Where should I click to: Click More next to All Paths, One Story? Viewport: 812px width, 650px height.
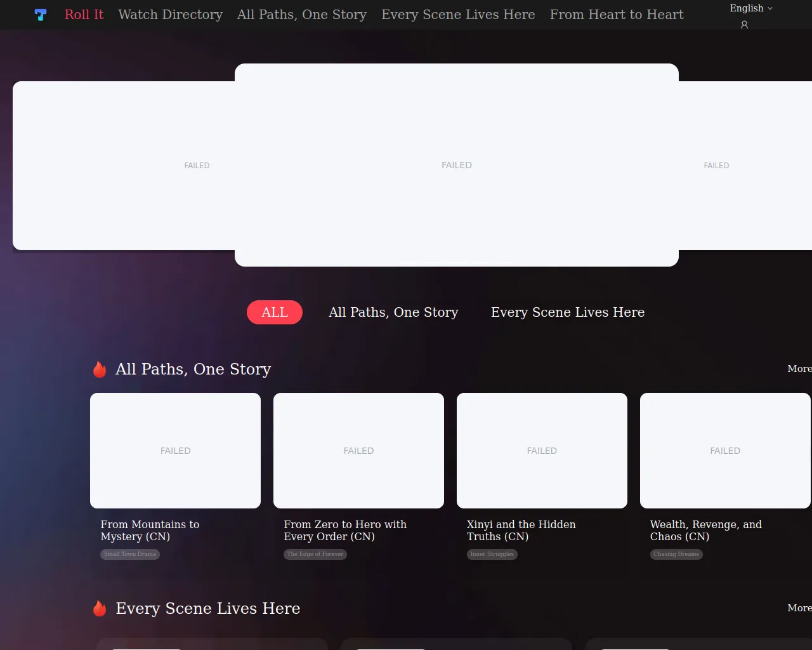point(799,369)
